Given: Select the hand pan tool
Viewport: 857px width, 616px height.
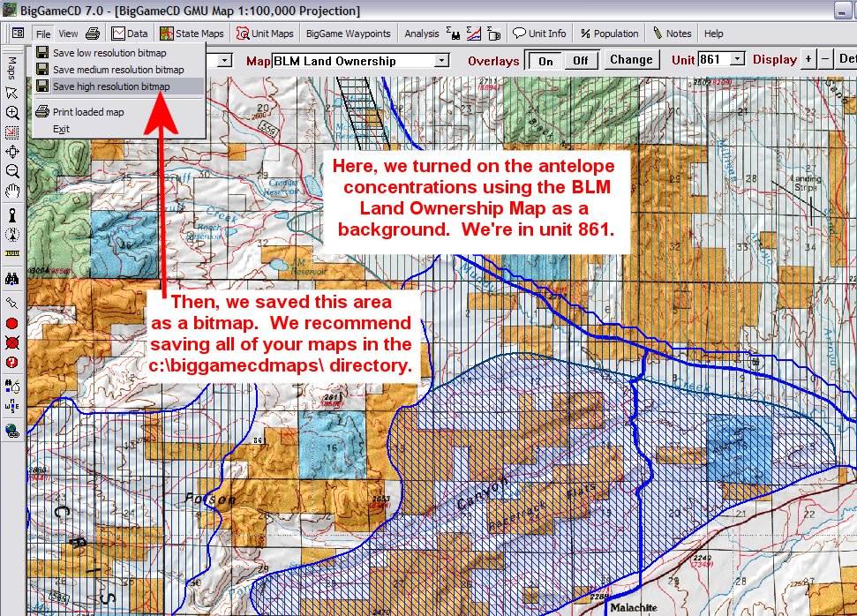Looking at the screenshot, I should click(12, 191).
